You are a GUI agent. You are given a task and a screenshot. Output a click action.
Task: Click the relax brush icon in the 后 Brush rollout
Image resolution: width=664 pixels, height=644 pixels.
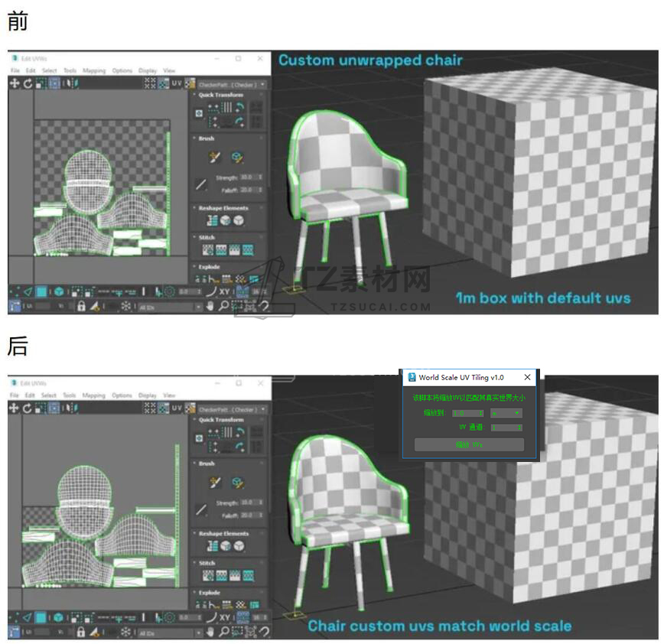[238, 483]
